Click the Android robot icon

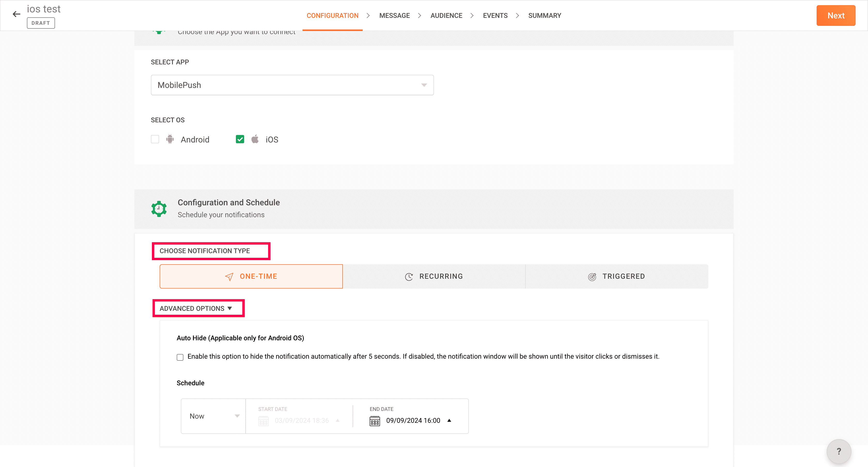point(170,139)
